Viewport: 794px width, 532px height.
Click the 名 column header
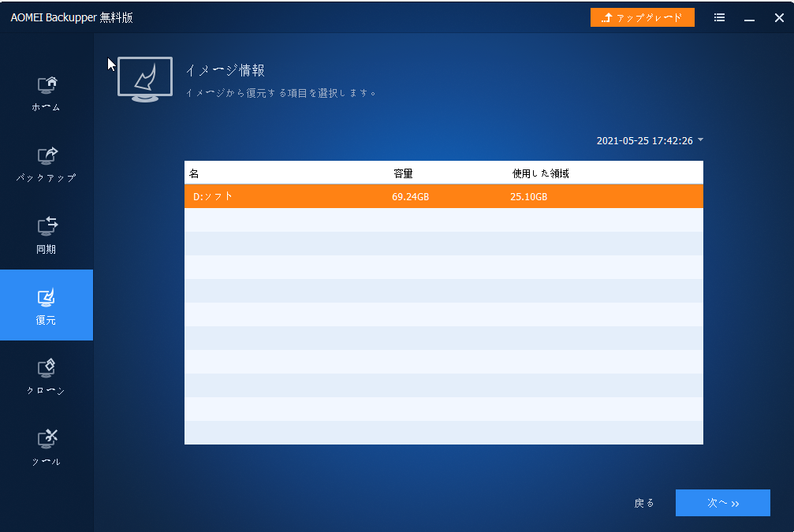pos(194,173)
